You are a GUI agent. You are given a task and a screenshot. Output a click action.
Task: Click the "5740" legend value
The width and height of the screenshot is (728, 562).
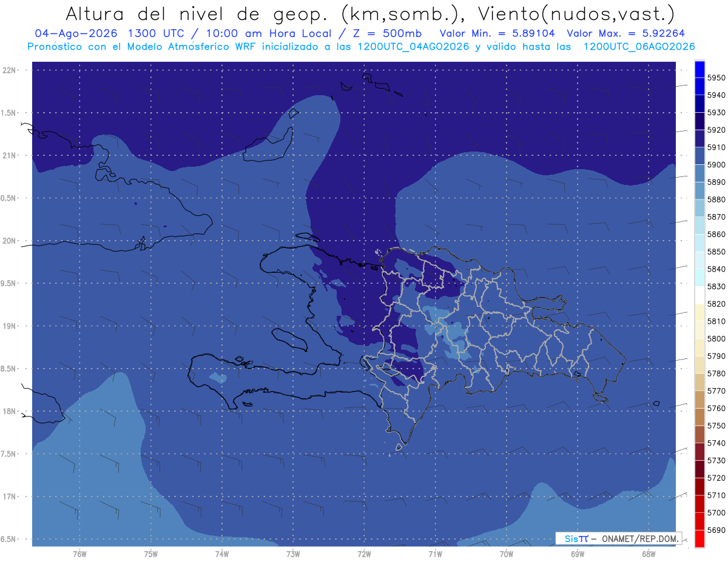pos(716,443)
